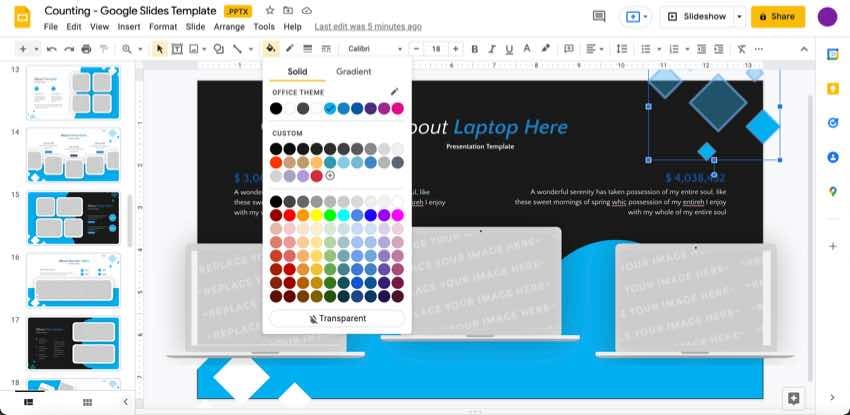Click the Transparent button
This screenshot has width=850, height=415.
(x=337, y=318)
